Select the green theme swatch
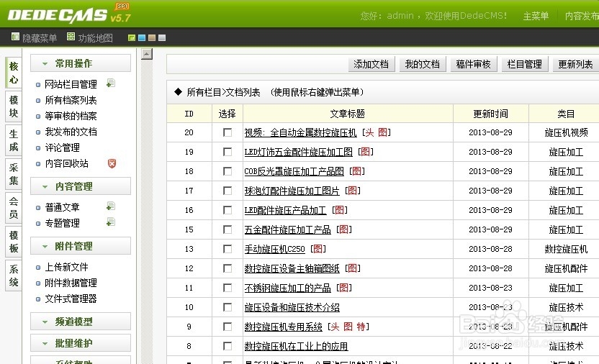Screen dimensions: 599x364 132,38
